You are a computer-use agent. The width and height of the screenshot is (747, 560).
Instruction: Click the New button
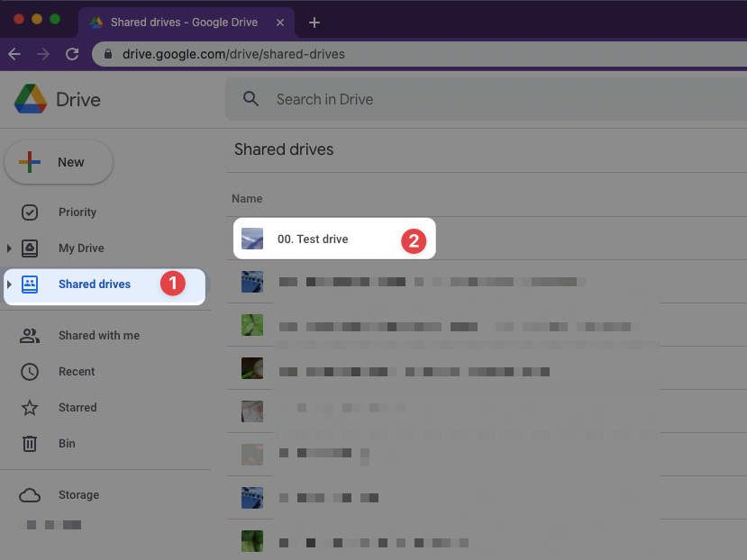pos(59,162)
